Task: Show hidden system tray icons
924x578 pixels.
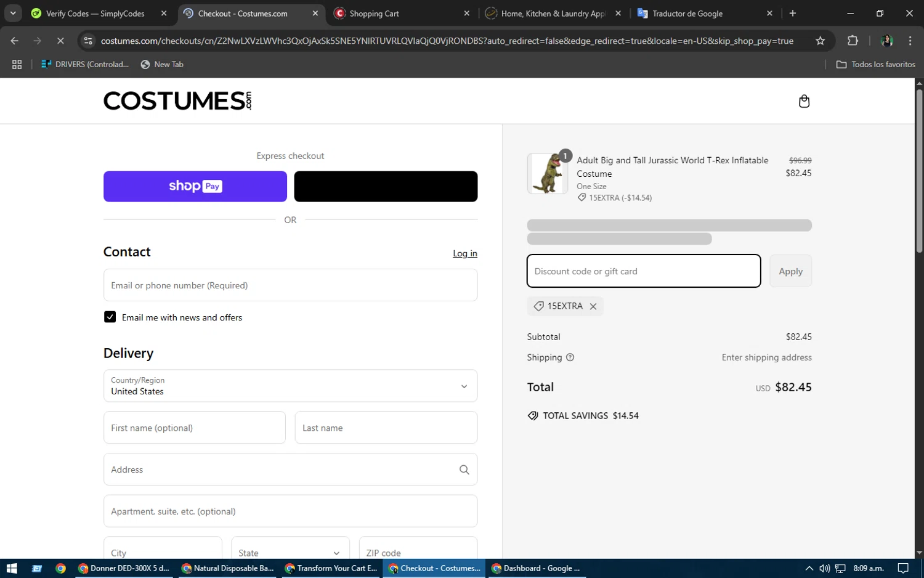Action: click(809, 568)
